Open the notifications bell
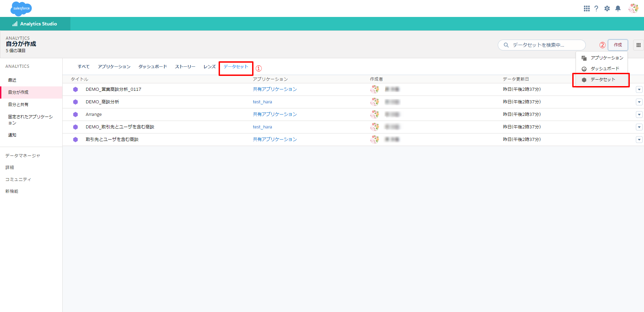This screenshot has width=644, height=312. [x=618, y=8]
